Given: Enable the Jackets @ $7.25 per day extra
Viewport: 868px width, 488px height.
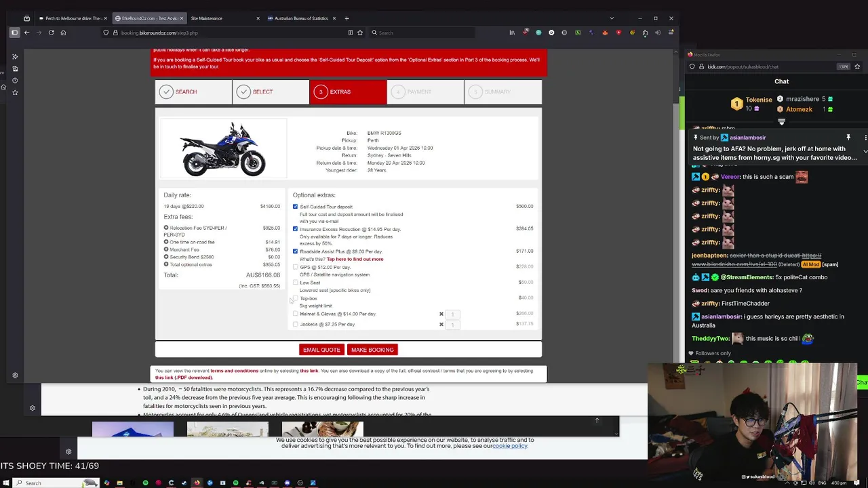Looking at the screenshot, I should (x=295, y=324).
